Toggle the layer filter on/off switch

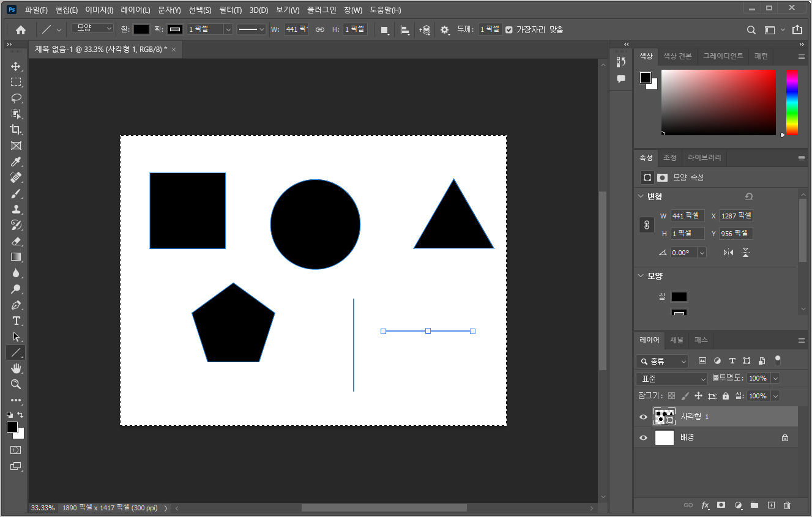(778, 360)
